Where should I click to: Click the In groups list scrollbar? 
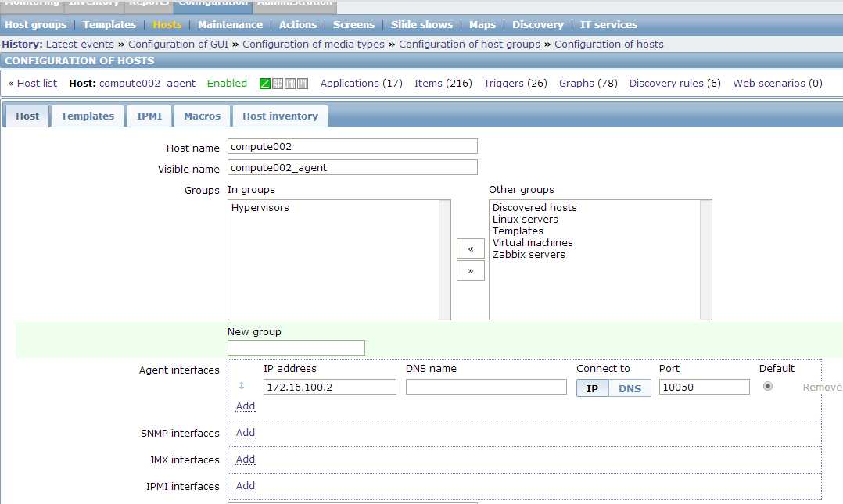tap(445, 259)
